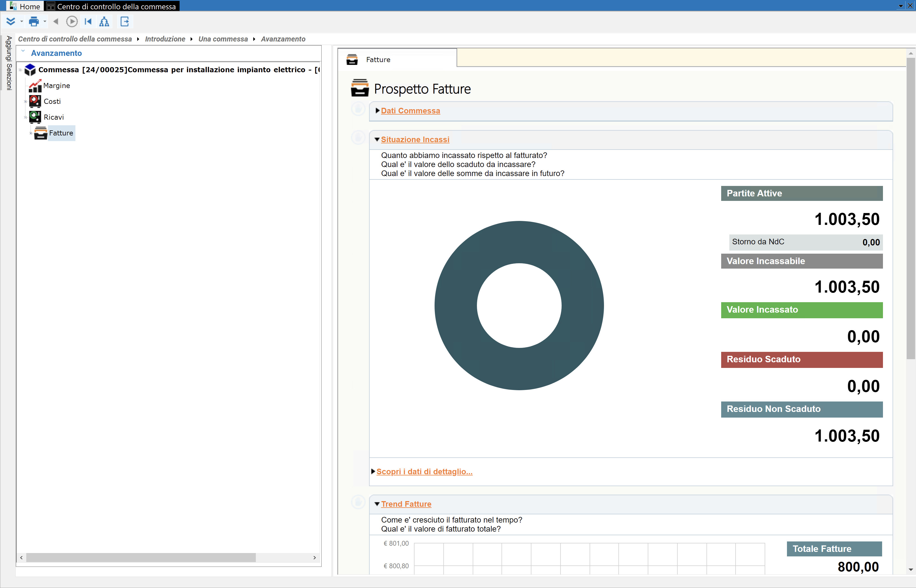Click the tree horizontal scrollbar thumb

(141, 558)
